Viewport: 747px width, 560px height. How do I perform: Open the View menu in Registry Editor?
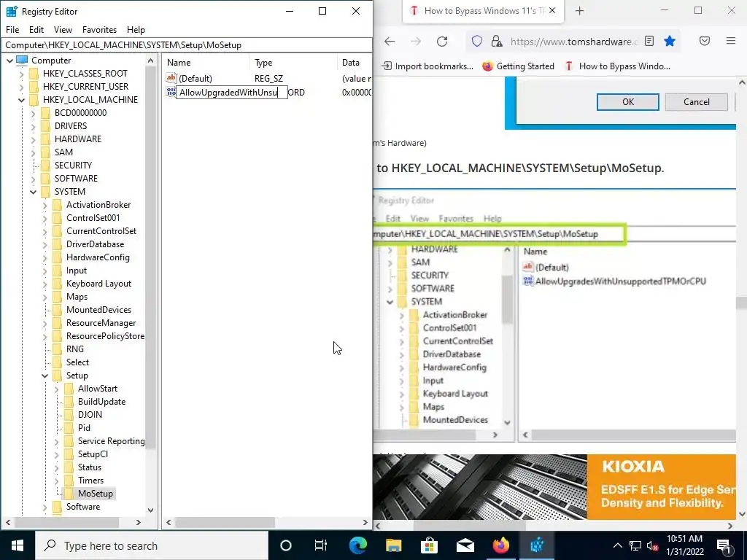click(x=63, y=29)
